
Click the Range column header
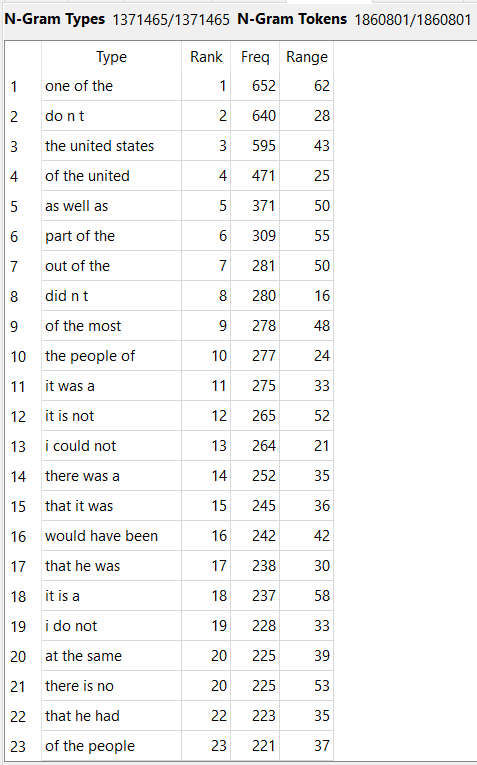pos(306,57)
